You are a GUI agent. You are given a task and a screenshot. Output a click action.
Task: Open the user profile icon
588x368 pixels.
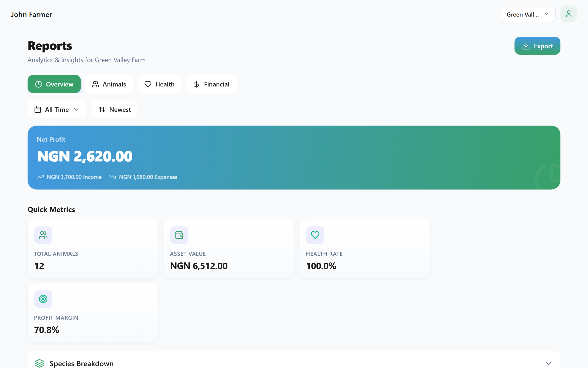(568, 14)
